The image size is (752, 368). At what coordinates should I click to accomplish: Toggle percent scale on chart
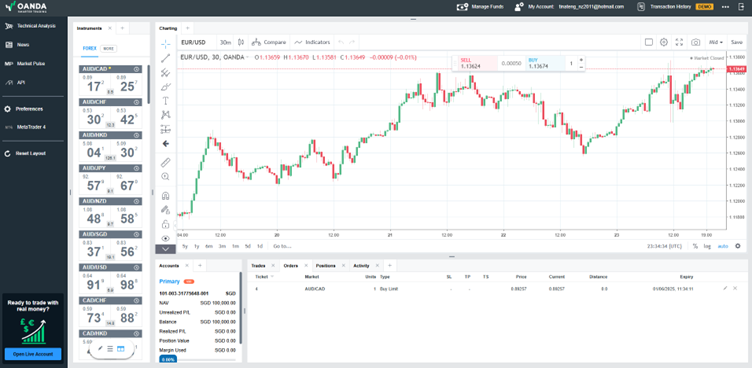click(x=695, y=246)
